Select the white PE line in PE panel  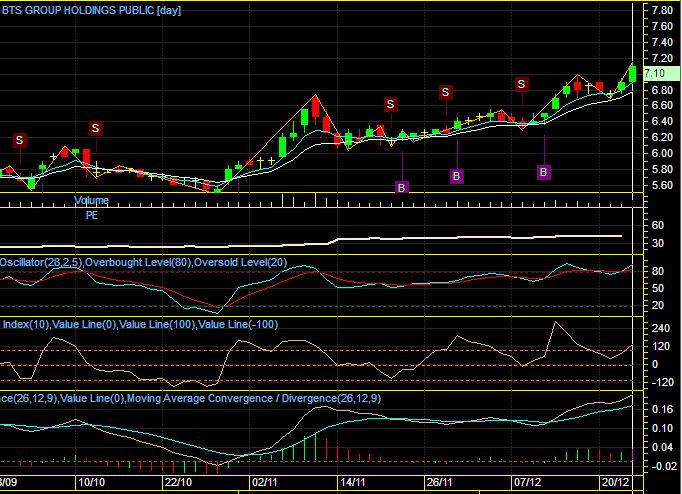click(x=311, y=243)
